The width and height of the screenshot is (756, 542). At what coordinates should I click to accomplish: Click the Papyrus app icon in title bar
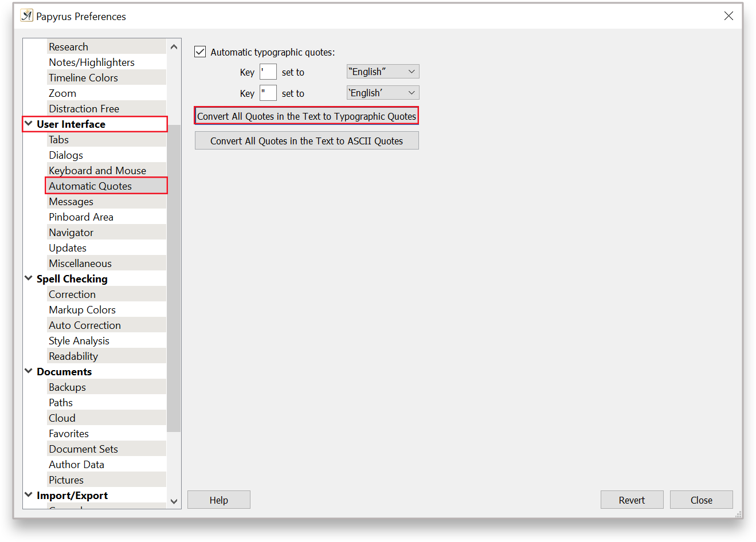point(26,15)
